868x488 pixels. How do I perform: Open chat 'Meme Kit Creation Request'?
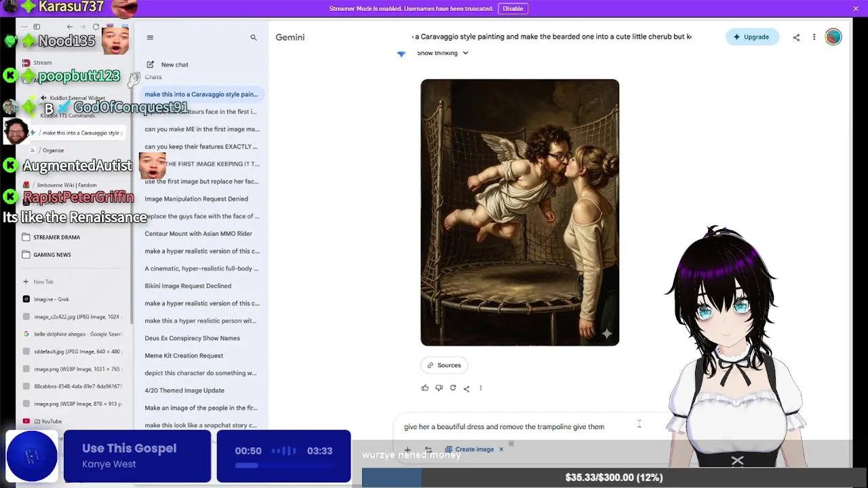click(x=184, y=355)
